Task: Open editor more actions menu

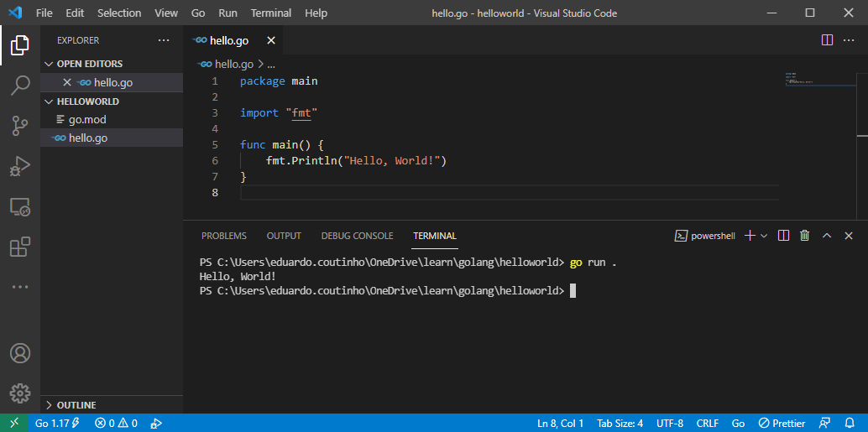Action: 848,40
